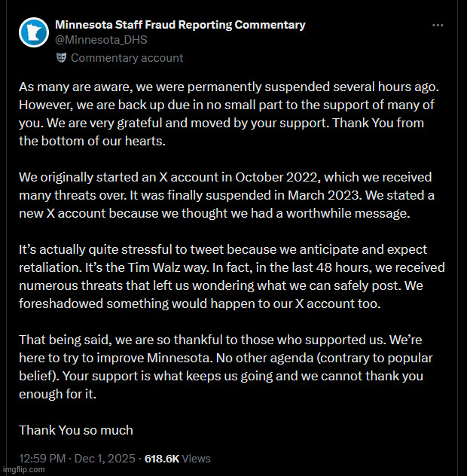Click the Thank You so much line
The height and width of the screenshot is (476, 467).
76,430
